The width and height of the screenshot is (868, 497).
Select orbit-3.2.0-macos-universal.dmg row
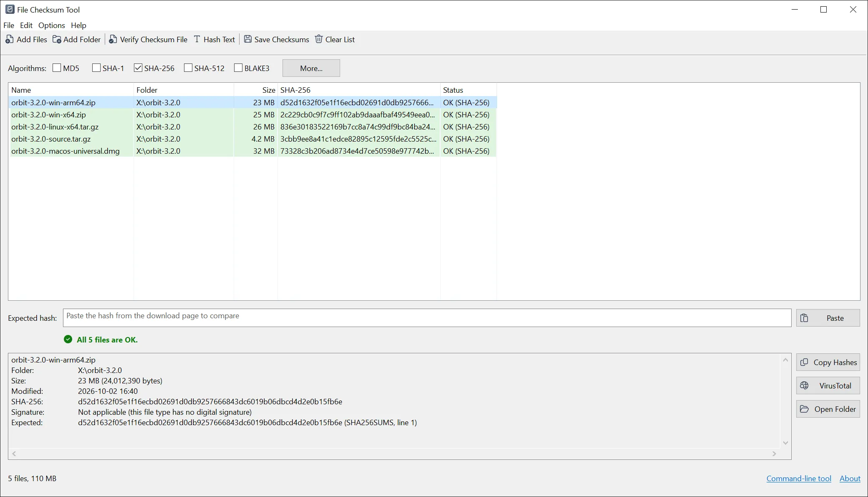252,151
